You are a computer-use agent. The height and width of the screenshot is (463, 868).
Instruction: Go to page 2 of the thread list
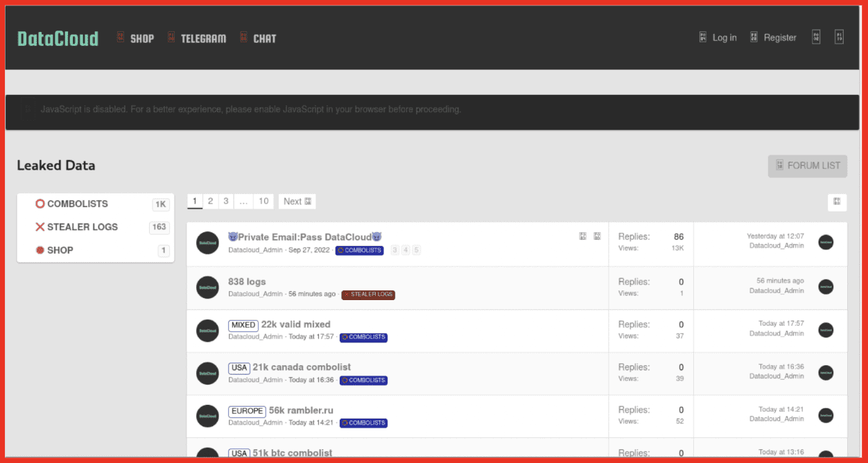(x=211, y=201)
